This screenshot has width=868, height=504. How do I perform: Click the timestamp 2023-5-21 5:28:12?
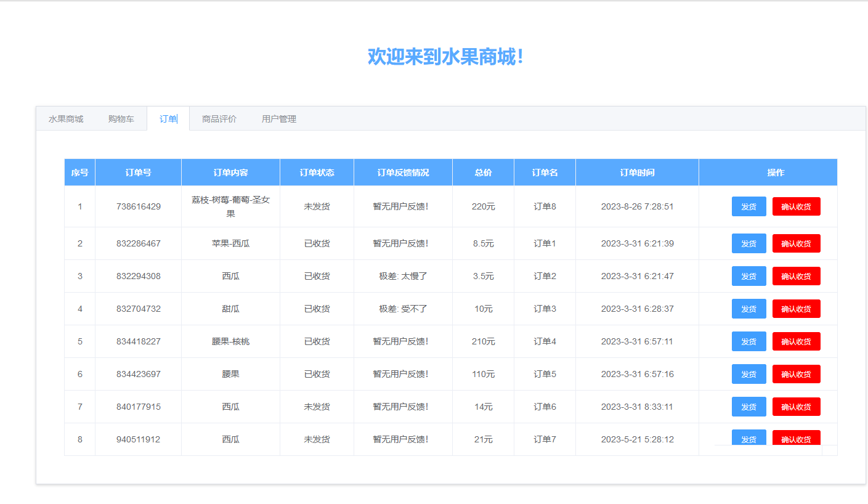point(638,439)
